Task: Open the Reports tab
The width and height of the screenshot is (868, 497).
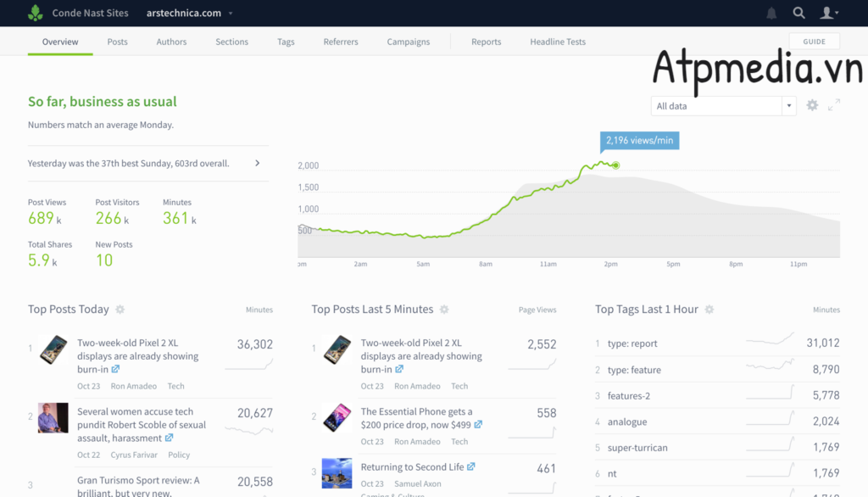Action: click(486, 42)
